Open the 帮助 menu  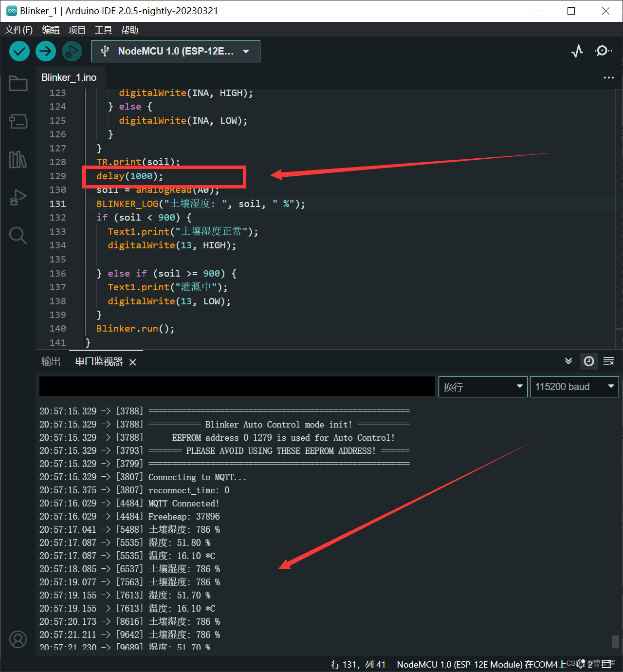(129, 30)
